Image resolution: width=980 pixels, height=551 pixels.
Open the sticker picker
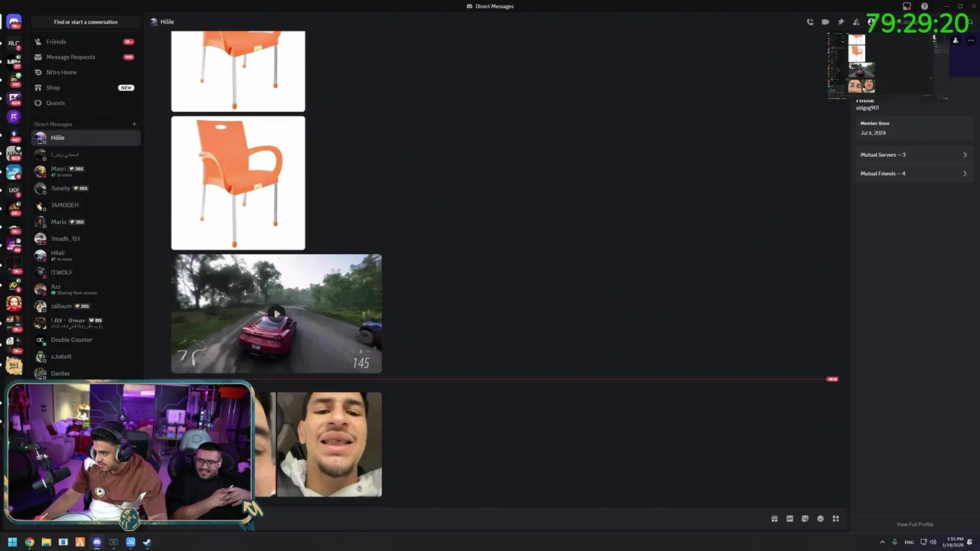point(805,519)
